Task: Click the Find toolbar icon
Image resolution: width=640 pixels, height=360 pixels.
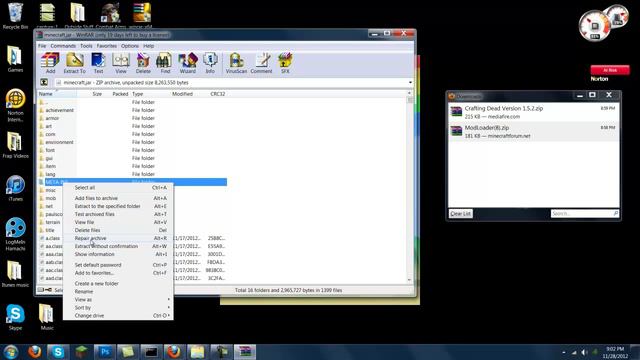Action: pyautogui.click(x=165, y=63)
